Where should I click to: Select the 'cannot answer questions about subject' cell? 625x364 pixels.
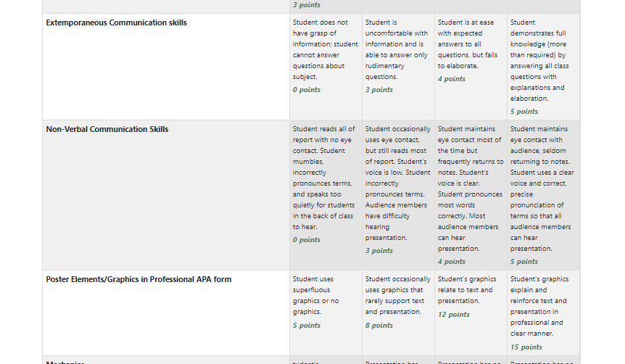326,67
